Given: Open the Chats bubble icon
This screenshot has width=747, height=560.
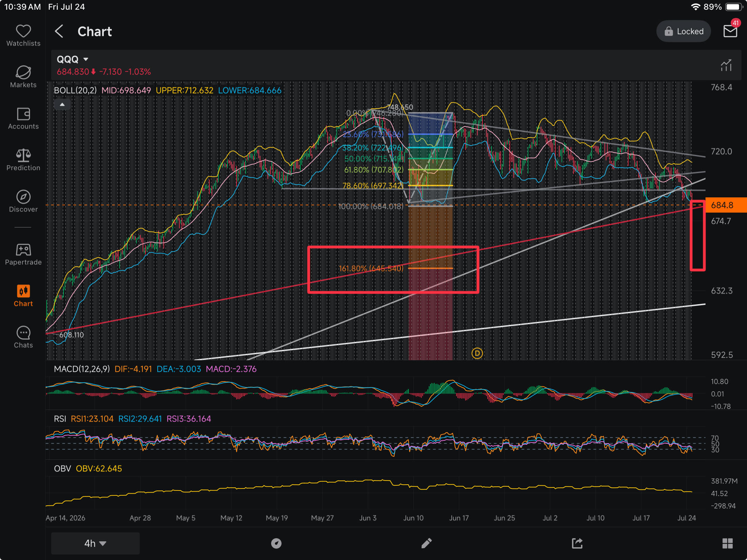Looking at the screenshot, I should [23, 333].
